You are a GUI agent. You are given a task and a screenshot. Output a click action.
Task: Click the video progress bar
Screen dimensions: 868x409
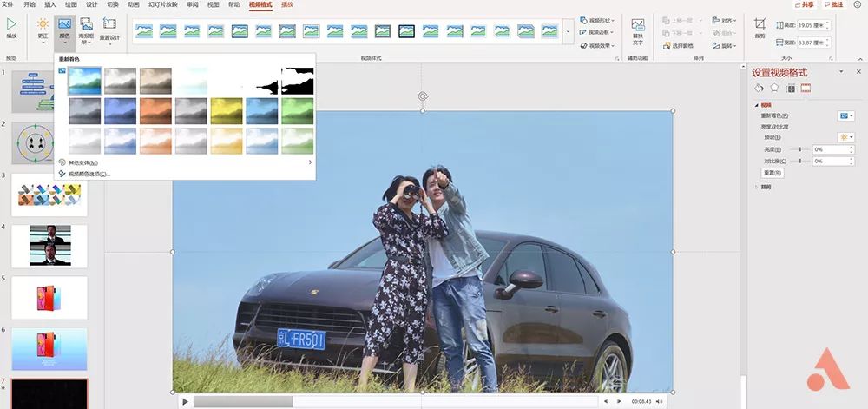[395, 401]
